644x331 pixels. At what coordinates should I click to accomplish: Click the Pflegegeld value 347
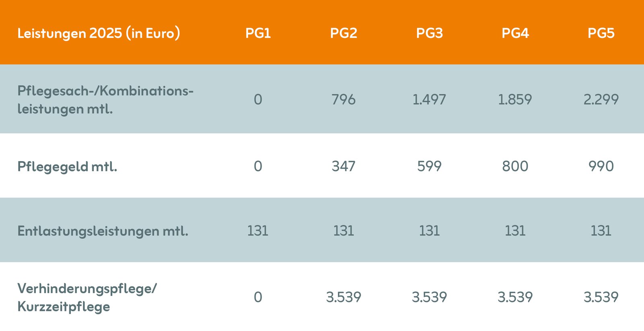coord(344,166)
